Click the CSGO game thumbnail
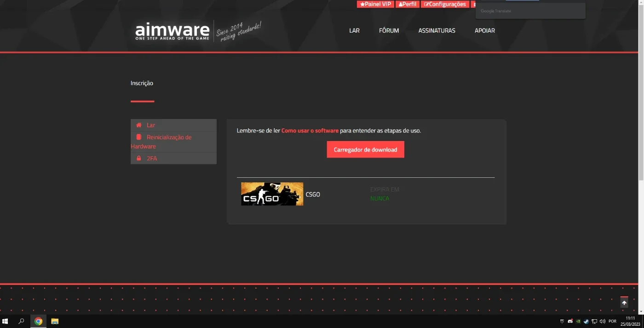Screen dimensions: 644x328 pyautogui.click(x=272, y=194)
